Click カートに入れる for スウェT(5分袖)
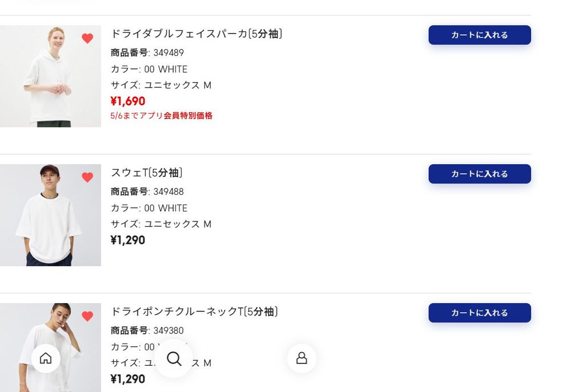 tap(479, 174)
